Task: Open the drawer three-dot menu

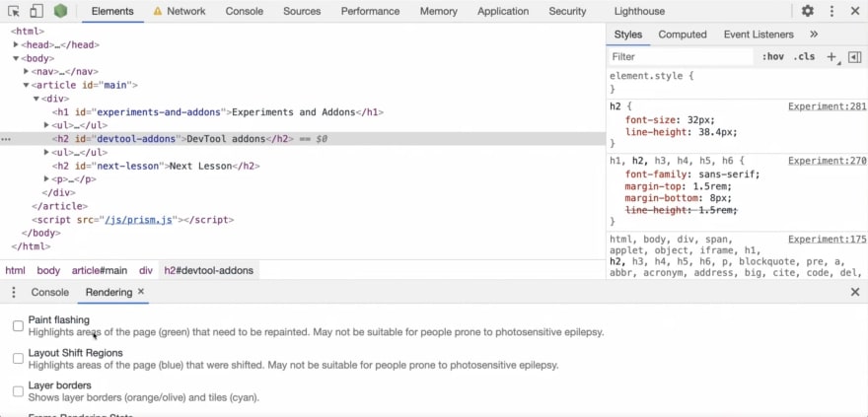Action: (14, 293)
